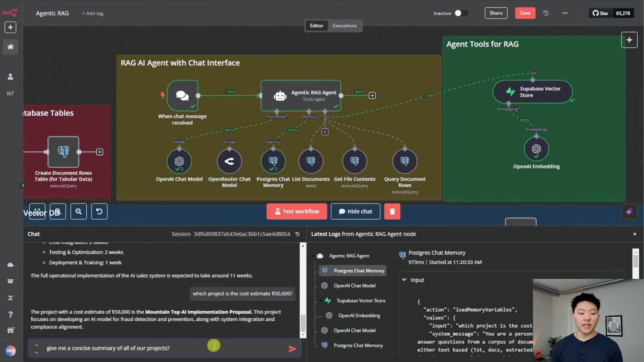Click the zoom out magnifier canvas button
The width and height of the screenshot is (644, 362).
click(79, 212)
